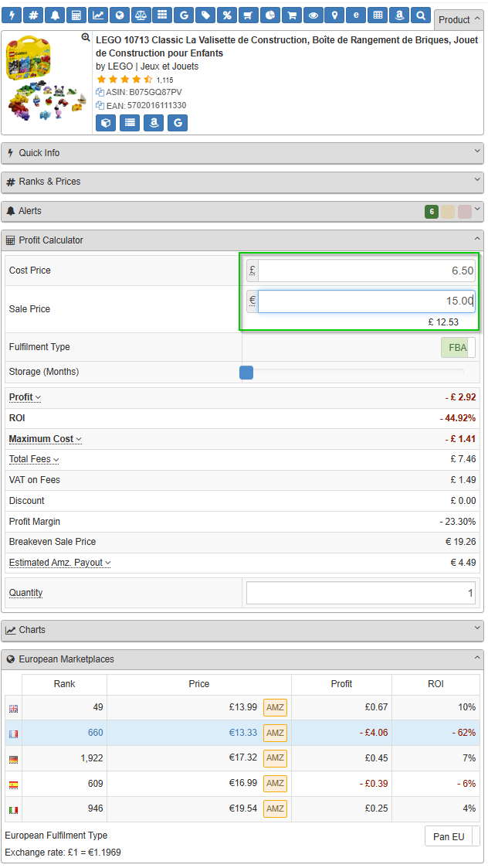Click the Cost Price input field
This screenshot has width=488, height=868.
click(366, 271)
